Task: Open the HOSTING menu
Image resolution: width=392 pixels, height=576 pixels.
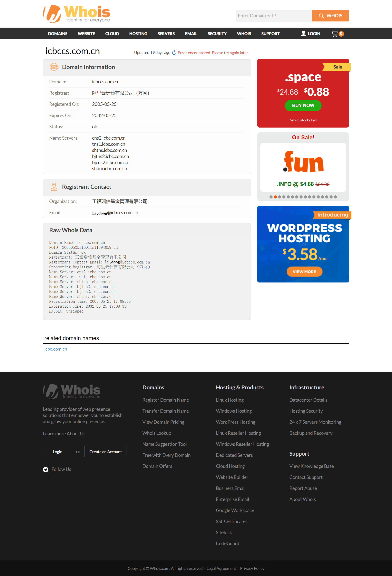Action: 138,34
